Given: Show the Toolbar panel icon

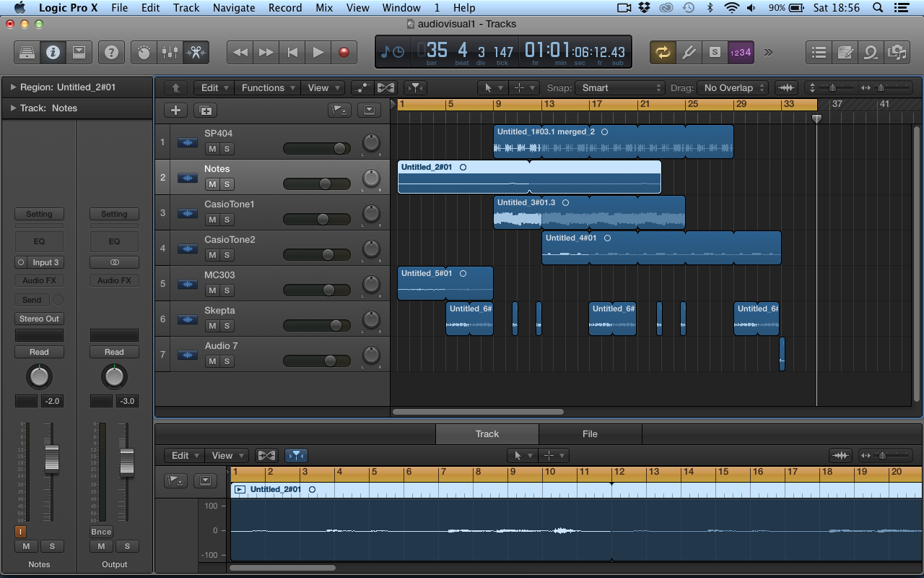Looking at the screenshot, I should point(79,52).
